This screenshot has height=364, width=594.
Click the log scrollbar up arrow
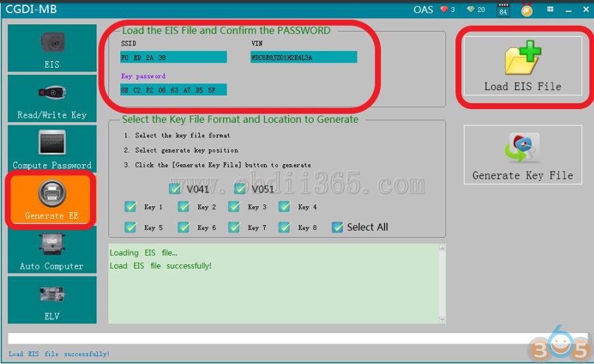pyautogui.click(x=442, y=248)
